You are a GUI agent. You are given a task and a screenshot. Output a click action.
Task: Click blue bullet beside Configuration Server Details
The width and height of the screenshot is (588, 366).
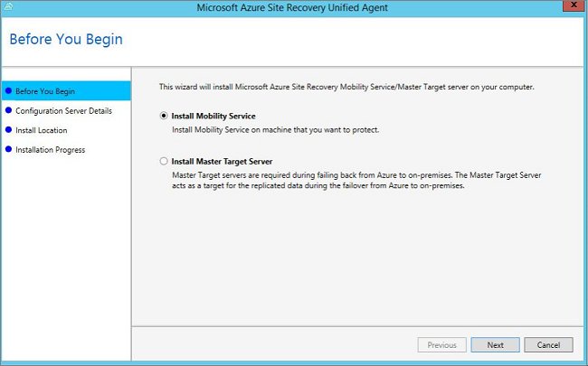[x=9, y=110]
